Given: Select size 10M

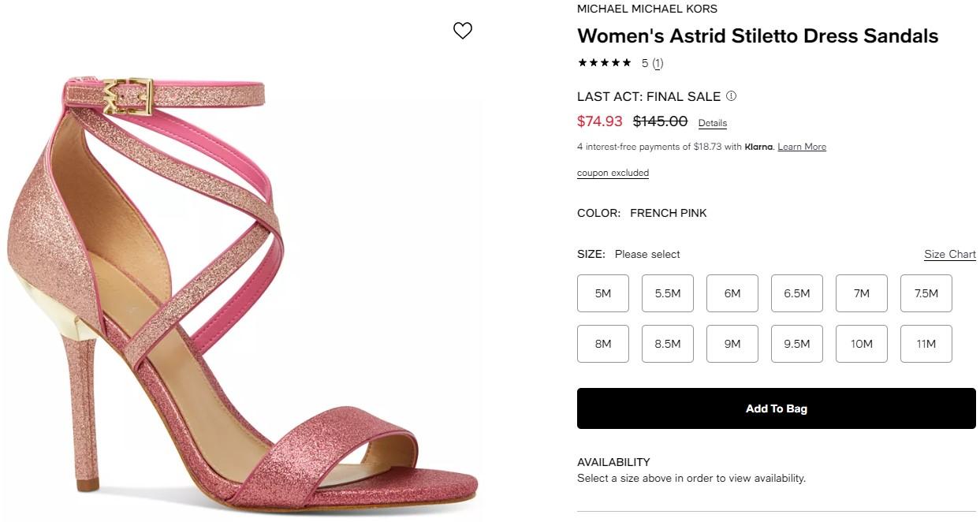Looking at the screenshot, I should point(862,344).
